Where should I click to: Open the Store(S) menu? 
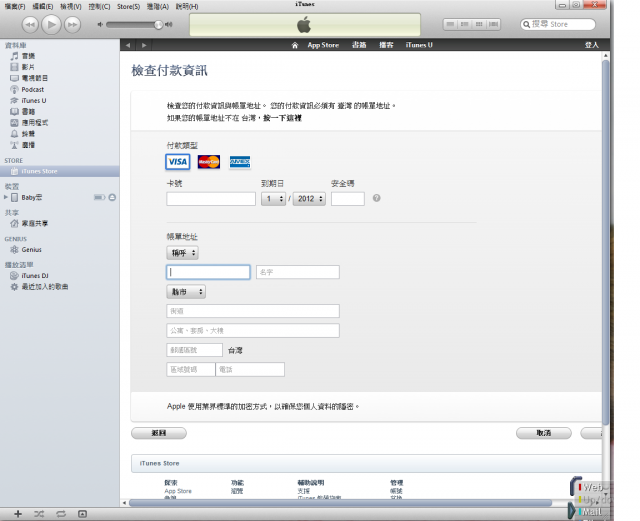pyautogui.click(x=128, y=7)
